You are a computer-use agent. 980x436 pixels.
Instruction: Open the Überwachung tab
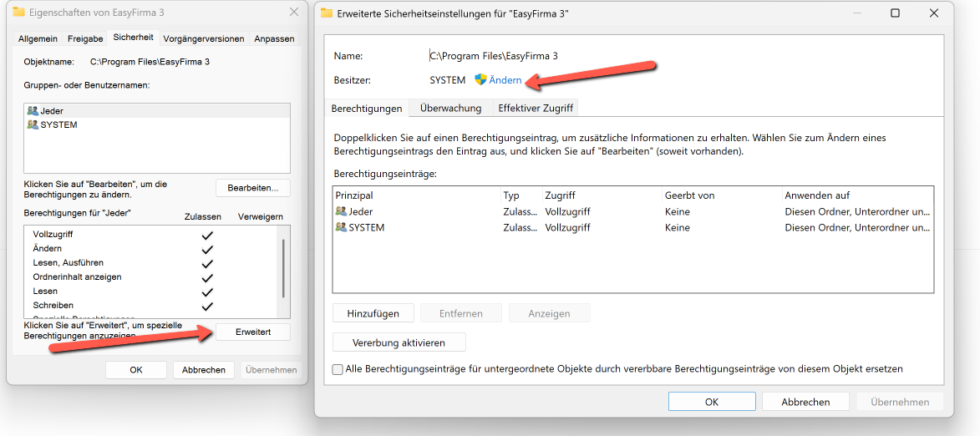(x=450, y=108)
